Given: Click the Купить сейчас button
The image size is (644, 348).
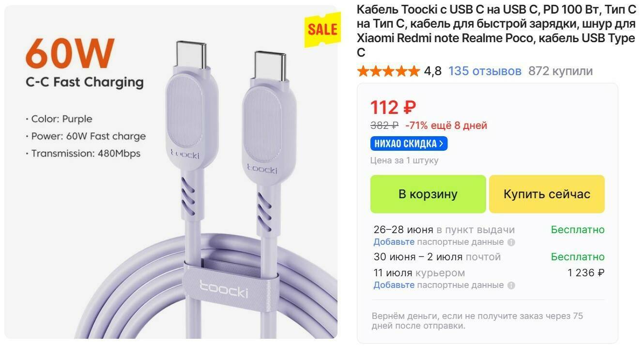Looking at the screenshot, I should click(547, 194).
